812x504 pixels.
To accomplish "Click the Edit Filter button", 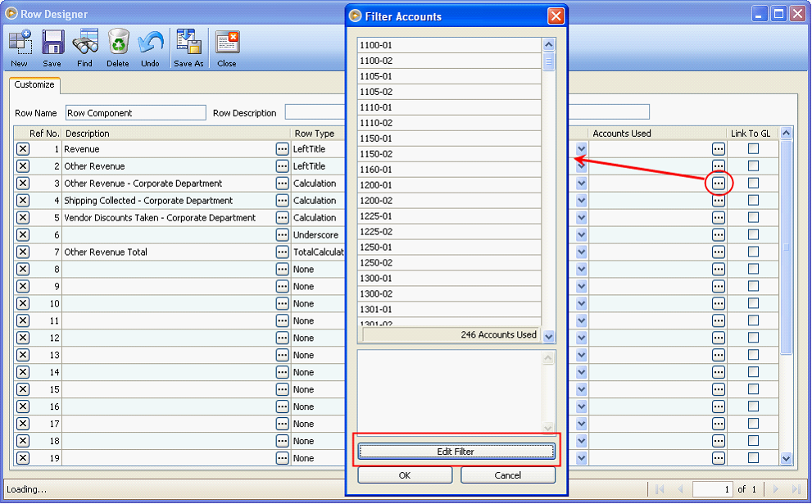I will point(456,452).
